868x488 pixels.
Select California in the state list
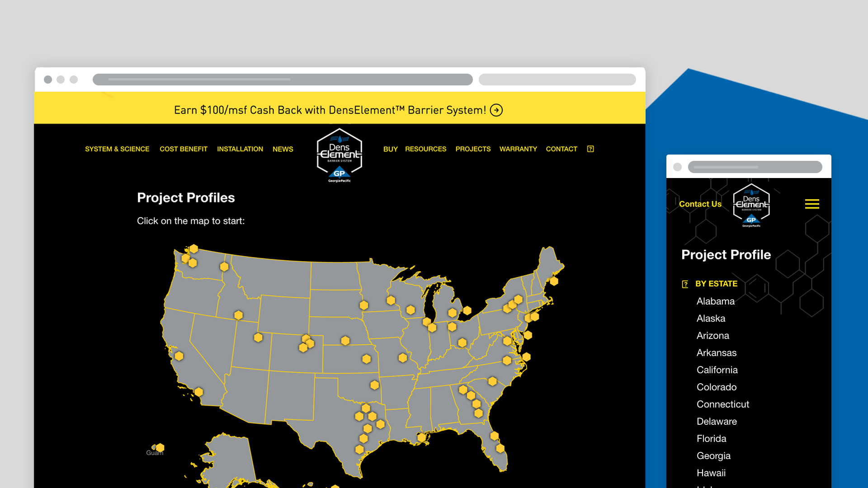[x=717, y=370]
